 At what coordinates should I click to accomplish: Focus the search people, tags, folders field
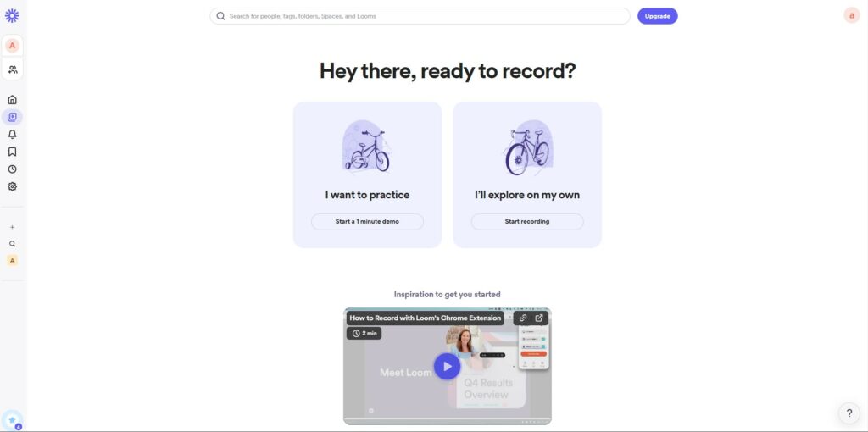tap(420, 16)
